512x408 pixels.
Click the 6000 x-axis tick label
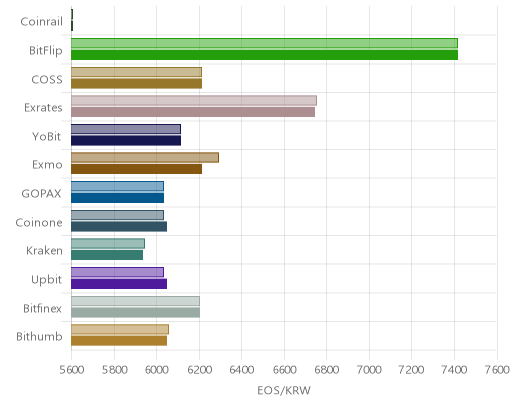157,370
